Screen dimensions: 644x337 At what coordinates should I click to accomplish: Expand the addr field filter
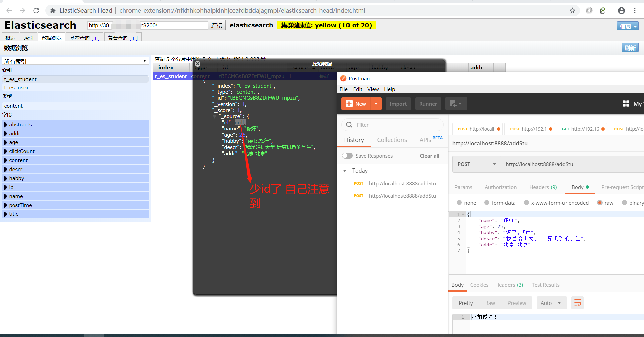tap(6, 134)
